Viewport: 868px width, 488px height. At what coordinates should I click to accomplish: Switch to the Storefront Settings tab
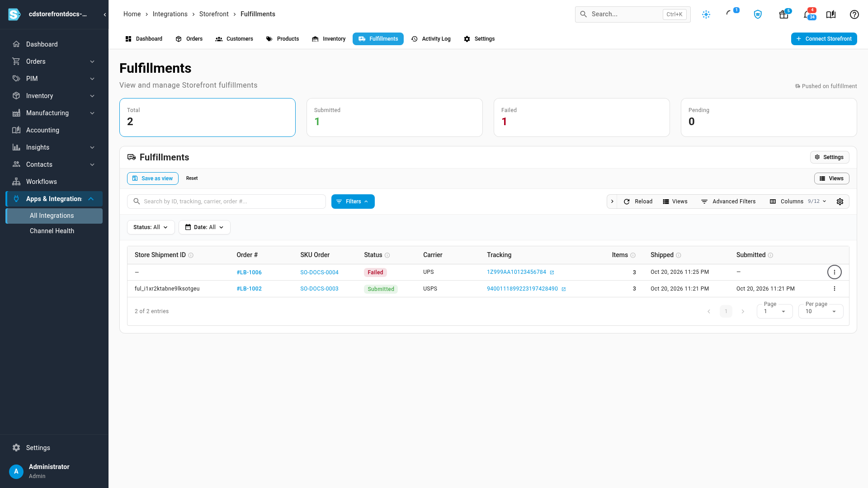479,39
